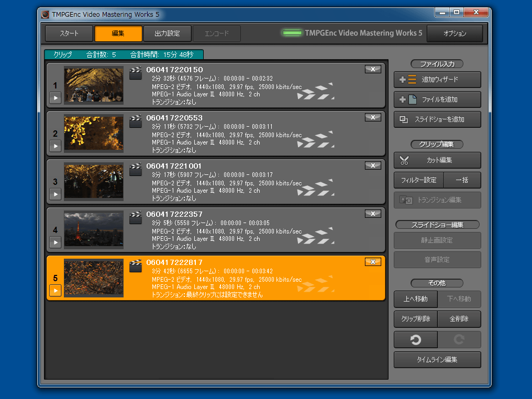
Task: Click スライドショーを追加 button
Action: [x=437, y=119]
